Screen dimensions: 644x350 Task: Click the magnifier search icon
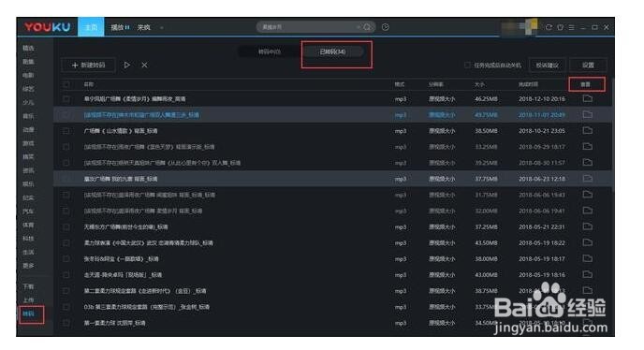pyautogui.click(x=367, y=27)
